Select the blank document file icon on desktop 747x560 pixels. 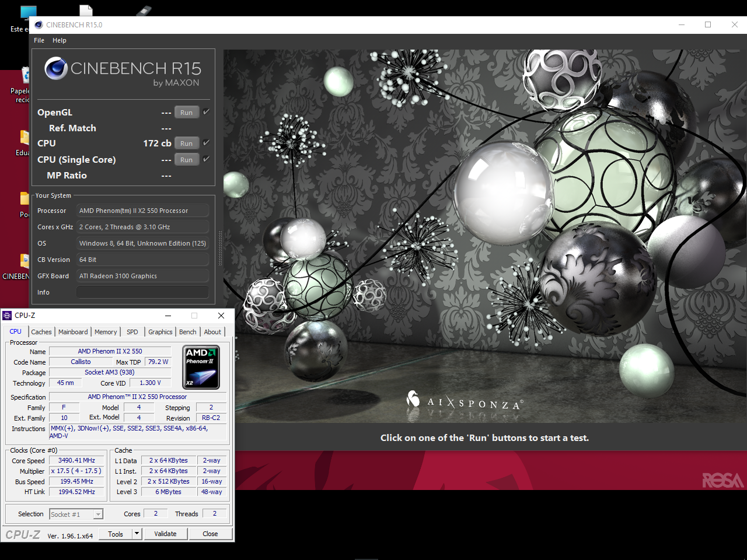[86, 10]
